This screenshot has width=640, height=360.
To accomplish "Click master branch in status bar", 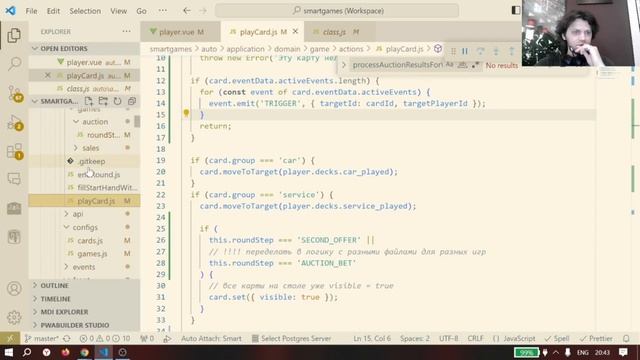I will click(x=41, y=338).
